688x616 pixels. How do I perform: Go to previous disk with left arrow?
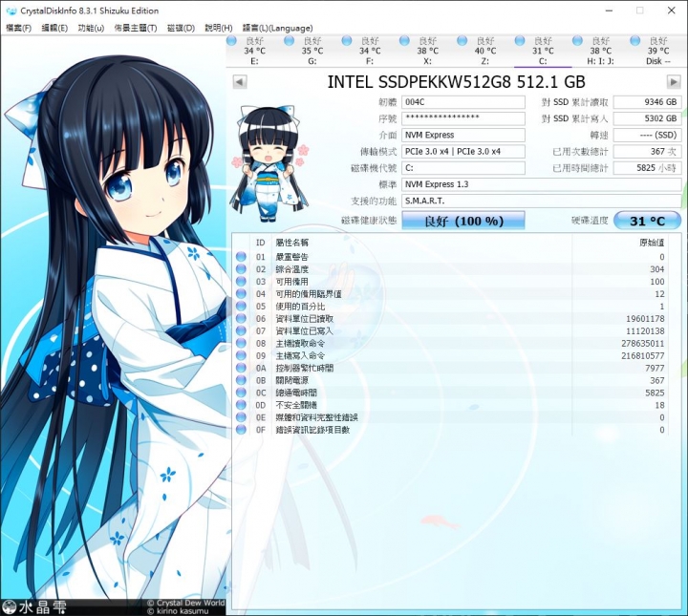pos(240,82)
